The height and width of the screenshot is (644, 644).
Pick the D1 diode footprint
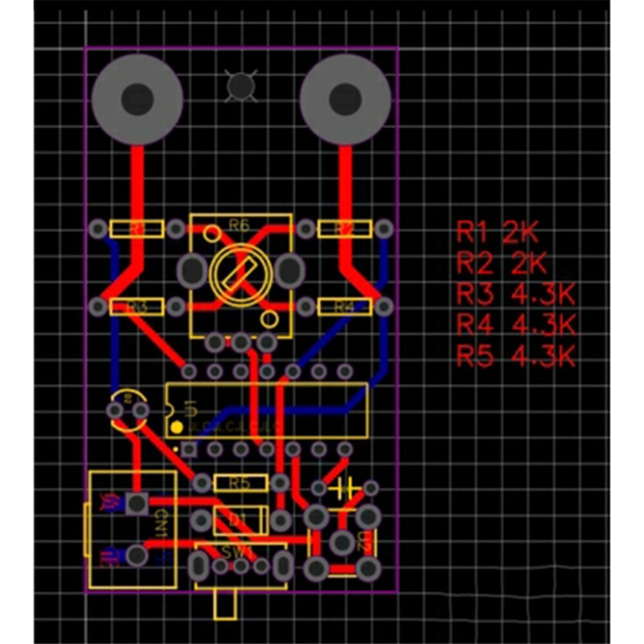[x=240, y=519]
